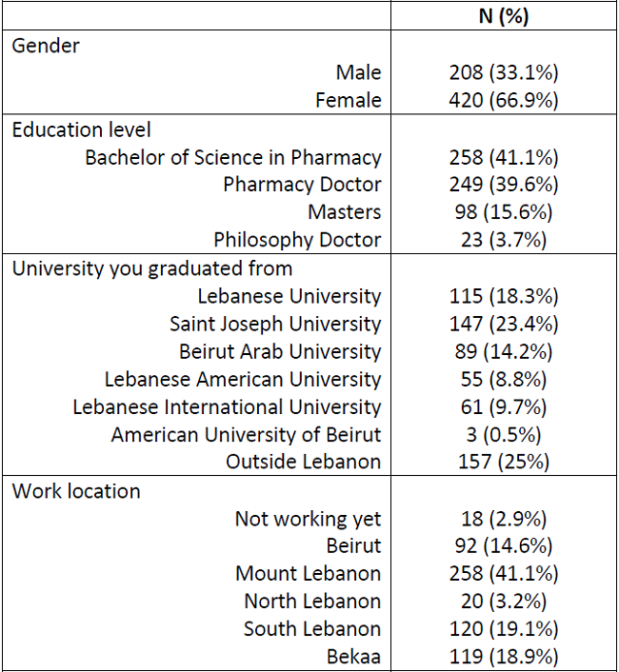Select the value 420 (66.9%)
619x672 pixels.
pyautogui.click(x=503, y=100)
